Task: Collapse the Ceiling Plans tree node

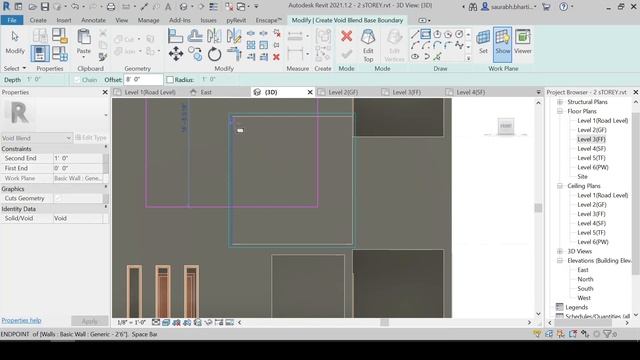Action: pos(560,186)
